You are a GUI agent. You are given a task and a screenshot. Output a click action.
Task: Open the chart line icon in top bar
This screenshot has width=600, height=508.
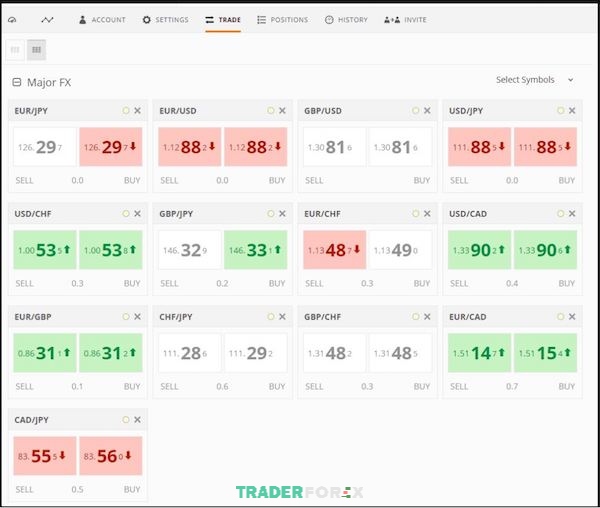click(x=47, y=20)
